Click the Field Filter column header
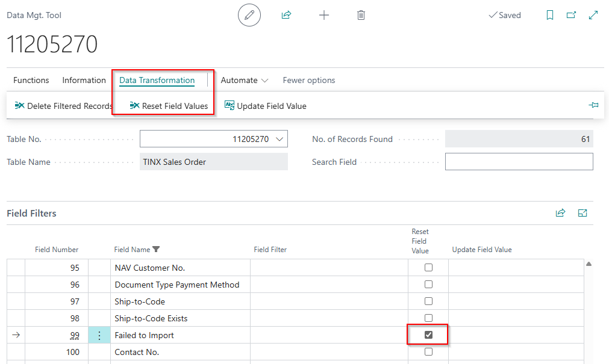 (x=270, y=250)
